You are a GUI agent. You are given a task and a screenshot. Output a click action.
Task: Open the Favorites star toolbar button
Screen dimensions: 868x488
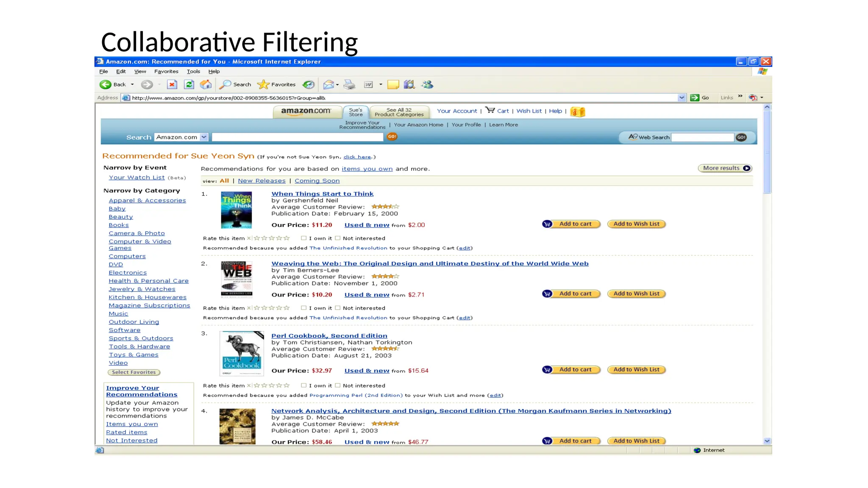pos(276,85)
